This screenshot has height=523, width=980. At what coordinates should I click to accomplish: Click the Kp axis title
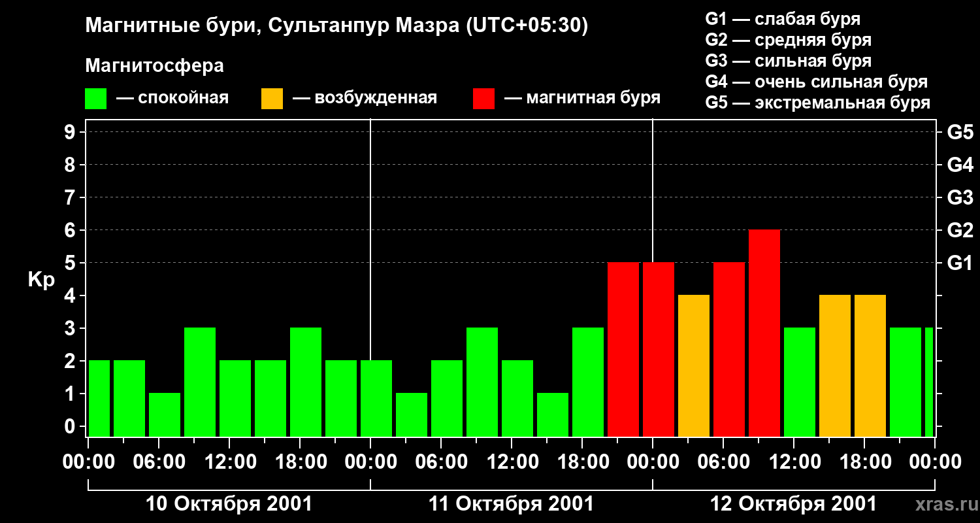point(41,280)
